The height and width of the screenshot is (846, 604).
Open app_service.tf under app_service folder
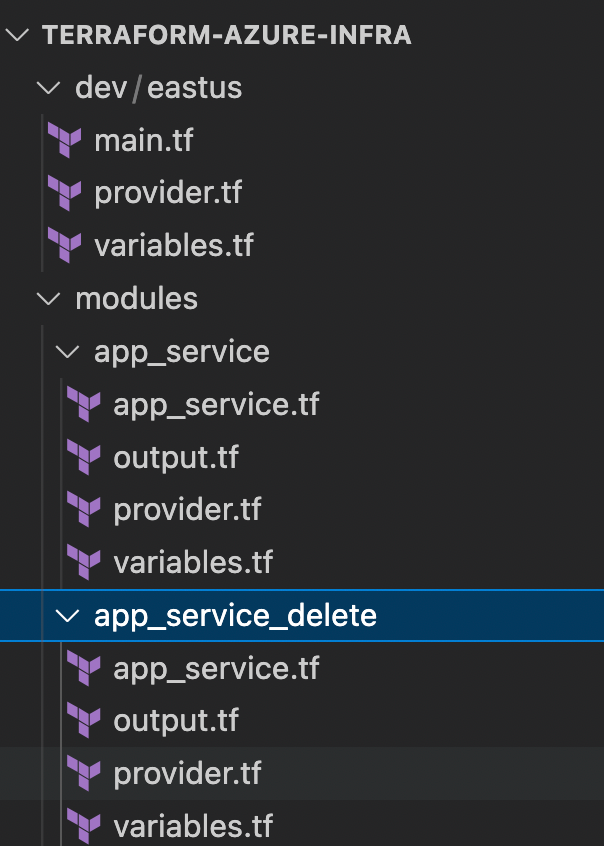(216, 405)
